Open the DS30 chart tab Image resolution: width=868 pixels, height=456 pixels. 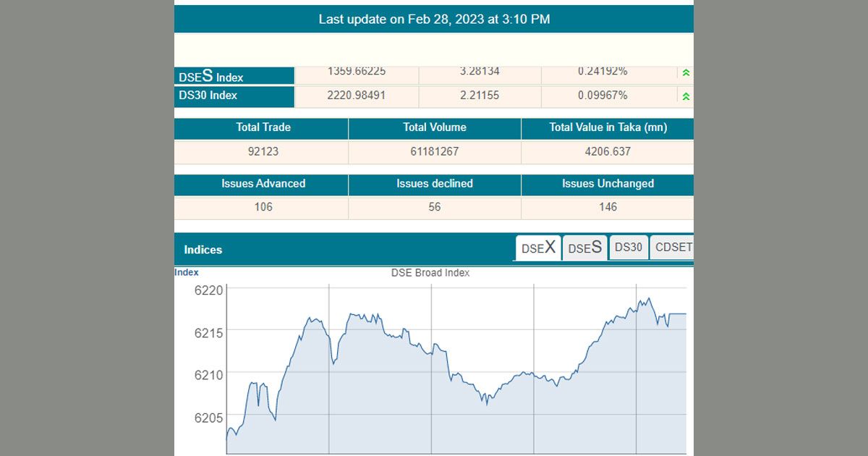click(629, 247)
